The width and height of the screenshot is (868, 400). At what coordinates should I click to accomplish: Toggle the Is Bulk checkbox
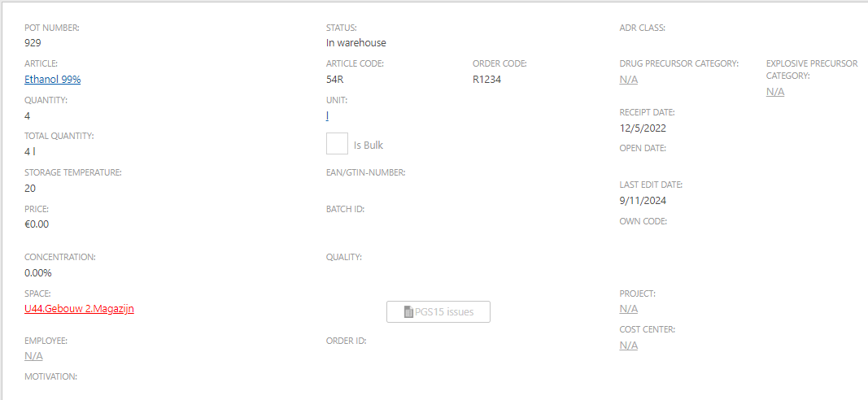pyautogui.click(x=337, y=144)
